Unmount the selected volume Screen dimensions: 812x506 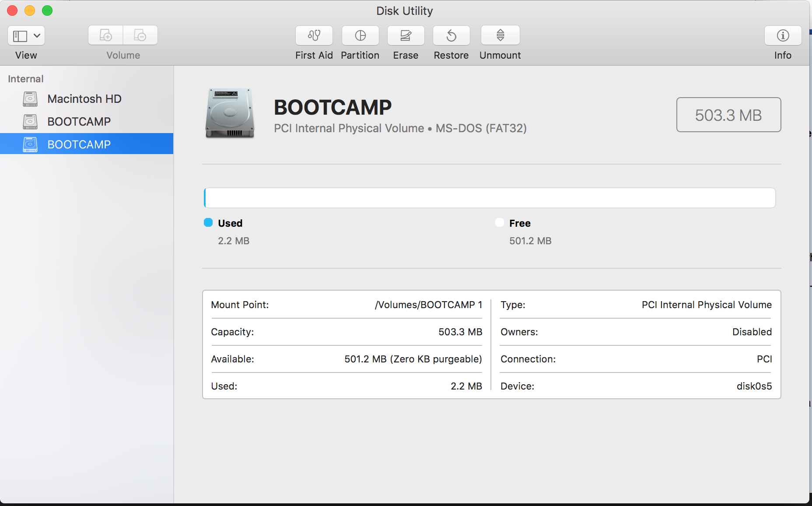[500, 35]
